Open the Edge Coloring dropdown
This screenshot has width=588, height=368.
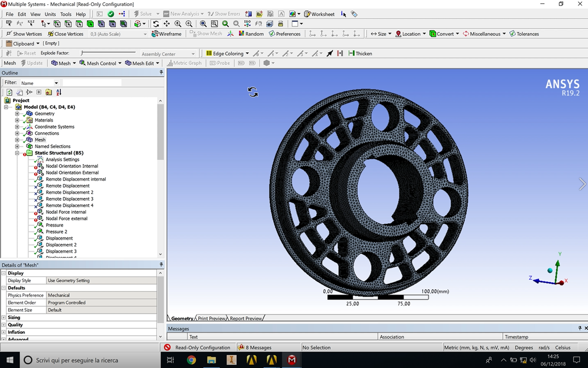(x=228, y=53)
